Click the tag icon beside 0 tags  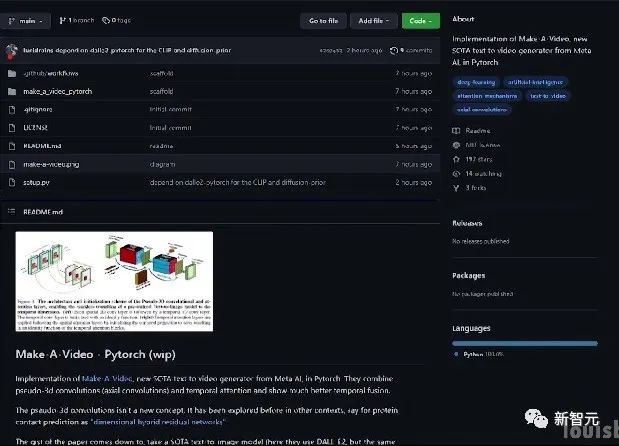104,20
